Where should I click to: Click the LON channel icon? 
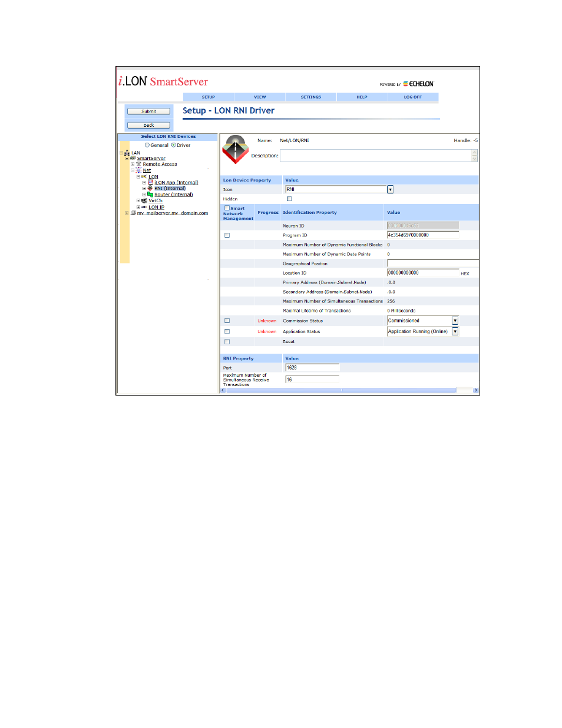[144, 176]
